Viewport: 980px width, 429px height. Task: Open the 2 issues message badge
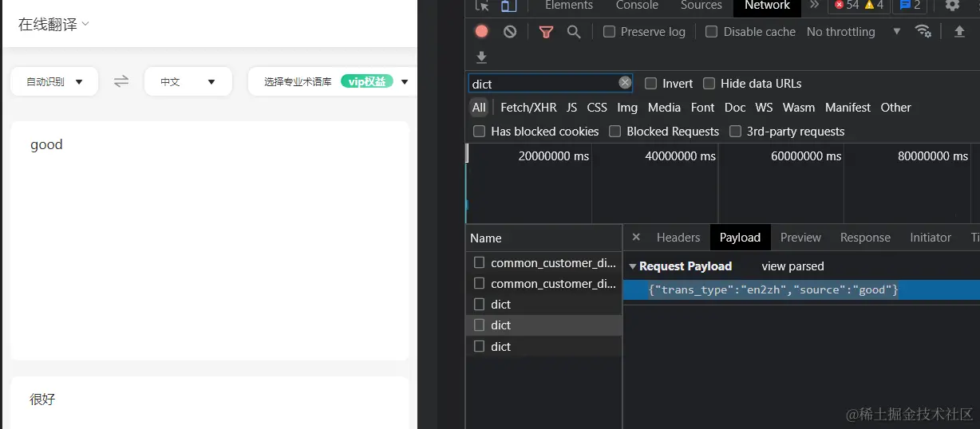[x=910, y=5]
